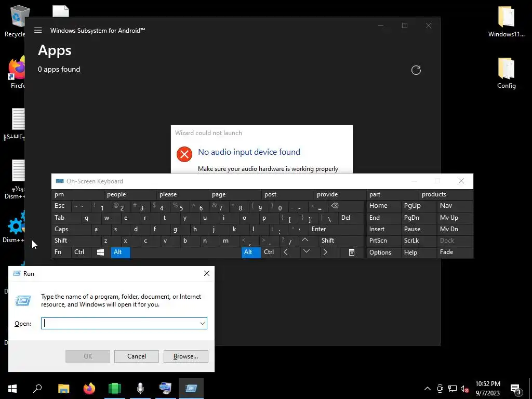Open the clock showing 10:52 PM
Image resolution: width=532 pixels, height=399 pixels.
(x=487, y=389)
